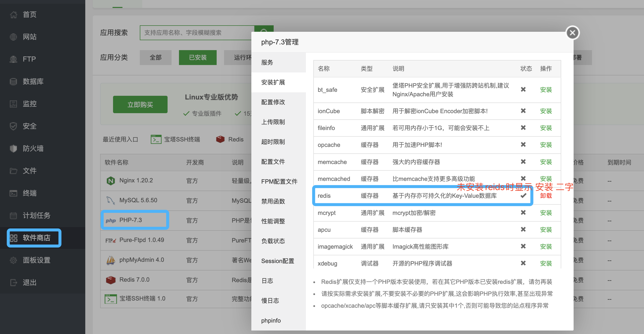Click the php logo icon in PHP-7.3 row

(x=111, y=220)
